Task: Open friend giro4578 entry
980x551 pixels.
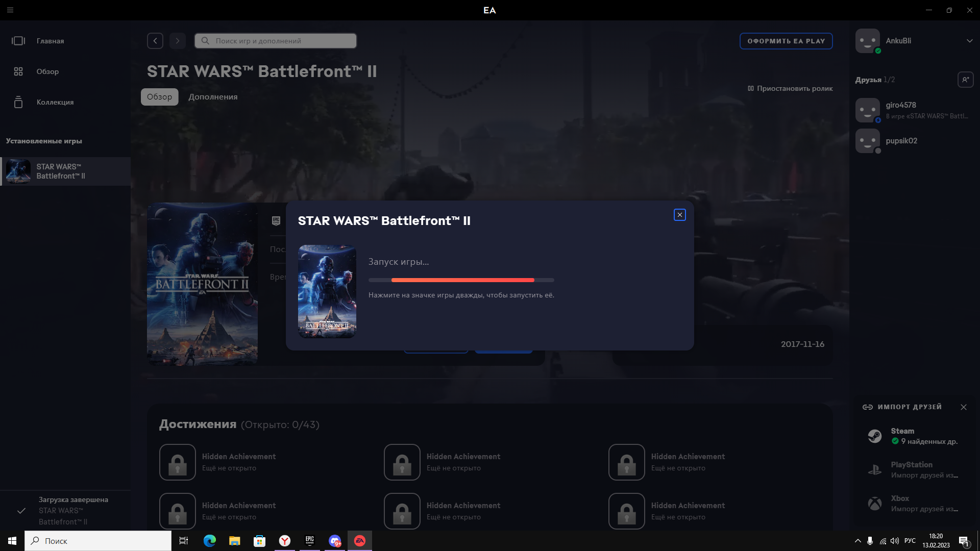Action: [x=914, y=110]
